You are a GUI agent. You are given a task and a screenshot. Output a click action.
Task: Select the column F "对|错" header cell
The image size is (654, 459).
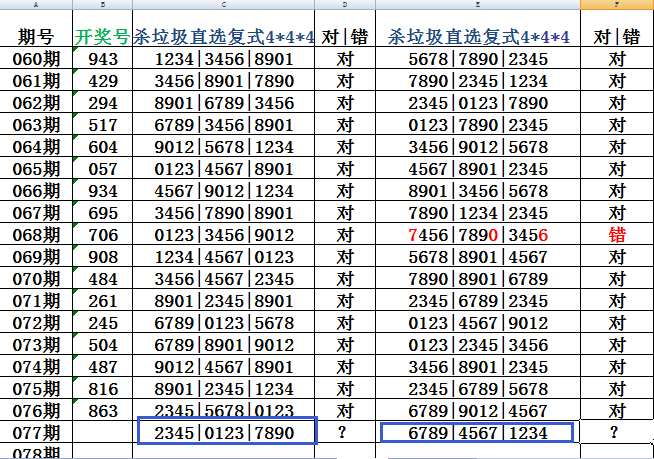617,37
